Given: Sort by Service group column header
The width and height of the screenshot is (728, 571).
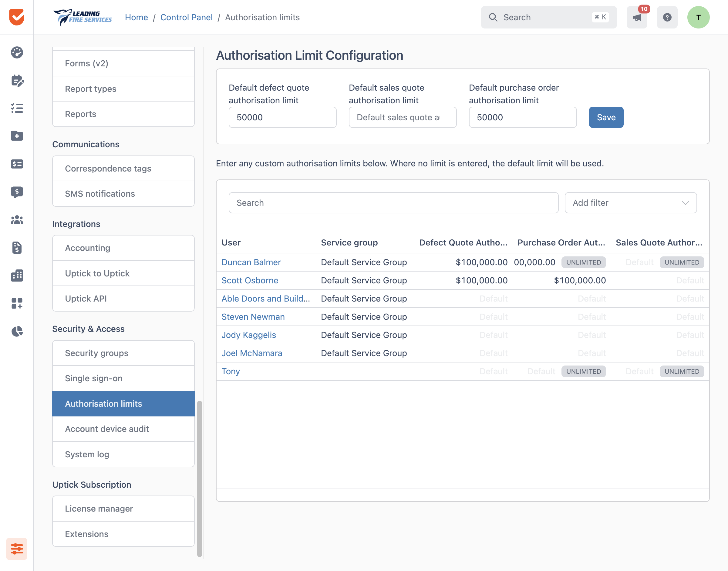Looking at the screenshot, I should pyautogui.click(x=349, y=242).
